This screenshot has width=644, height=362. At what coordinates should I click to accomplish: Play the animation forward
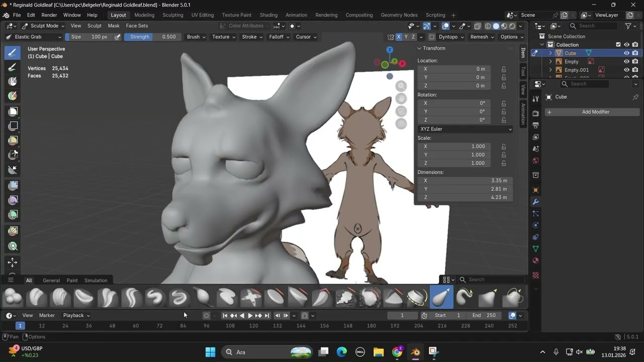(250, 316)
